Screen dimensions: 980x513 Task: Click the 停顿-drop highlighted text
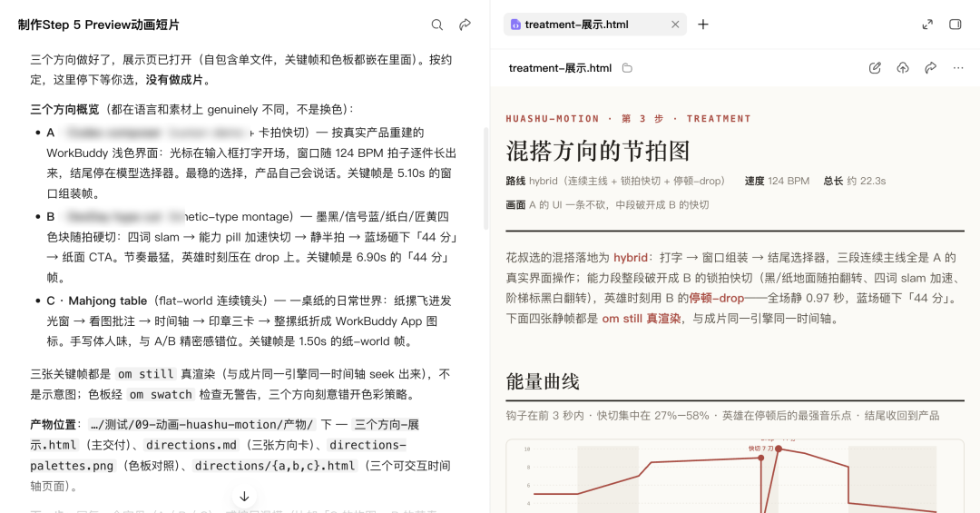(x=716, y=298)
